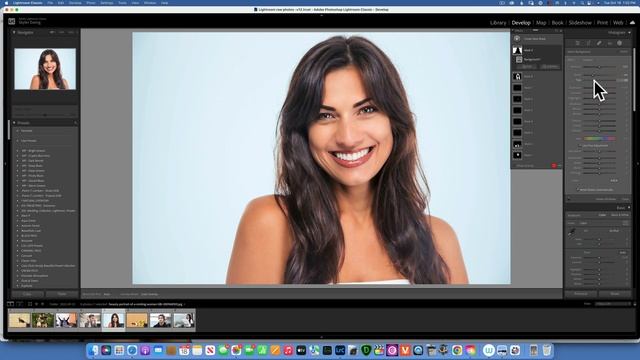
Task: Toggle the top panel with the top edge arrow
Action: point(321,16)
